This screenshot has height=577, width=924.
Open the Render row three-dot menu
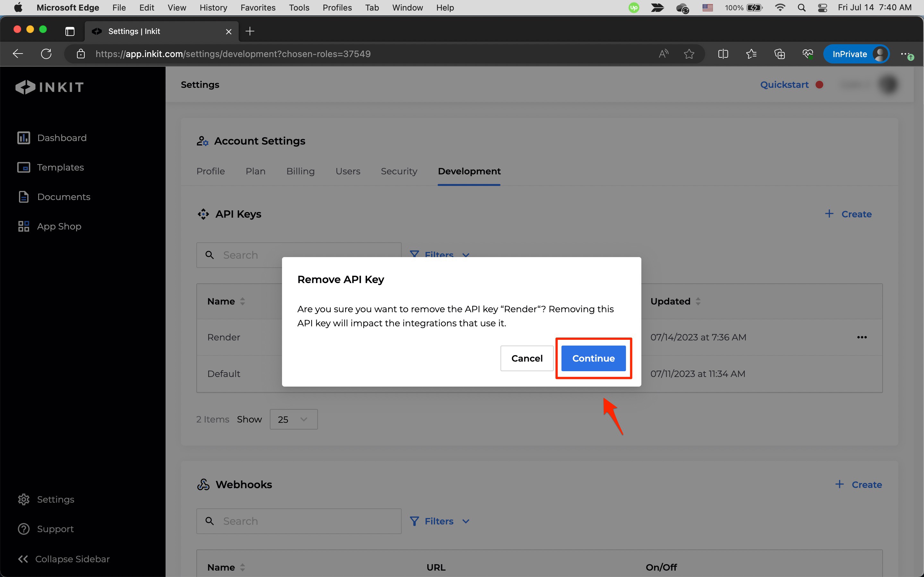tap(862, 337)
